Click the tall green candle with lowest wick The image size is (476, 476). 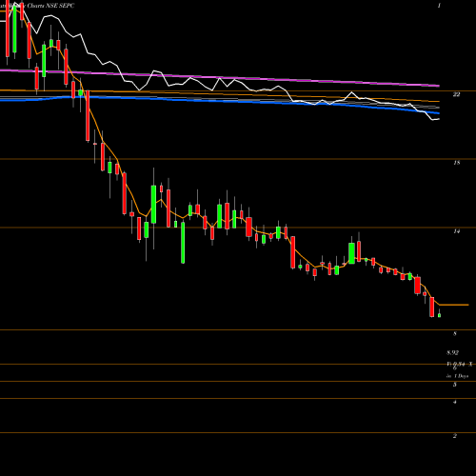tap(183, 243)
